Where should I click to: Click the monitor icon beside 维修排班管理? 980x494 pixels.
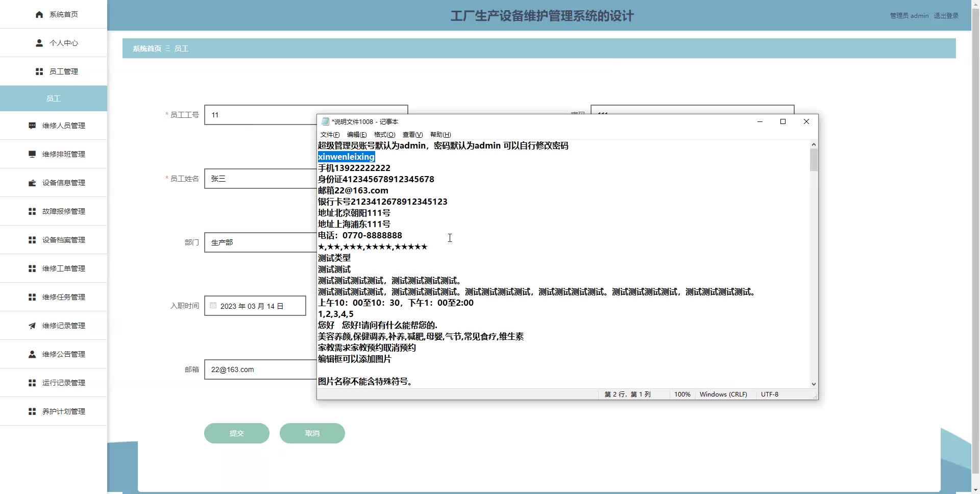[x=32, y=154]
